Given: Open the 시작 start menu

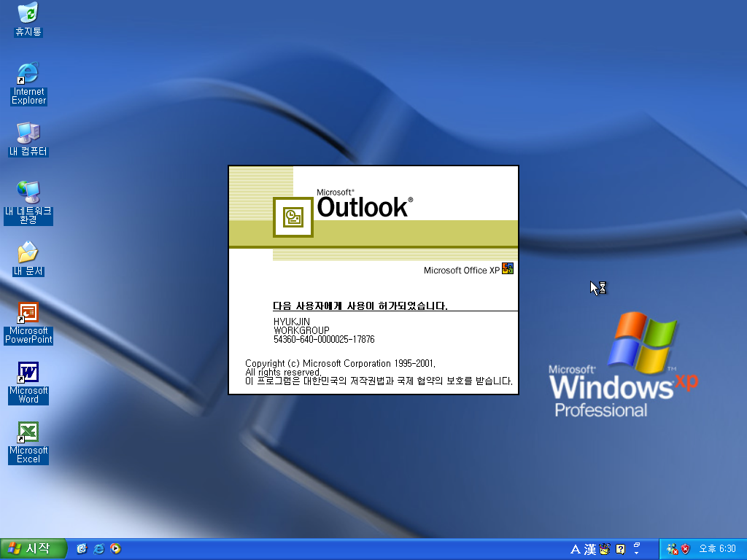Looking at the screenshot, I should [34, 549].
